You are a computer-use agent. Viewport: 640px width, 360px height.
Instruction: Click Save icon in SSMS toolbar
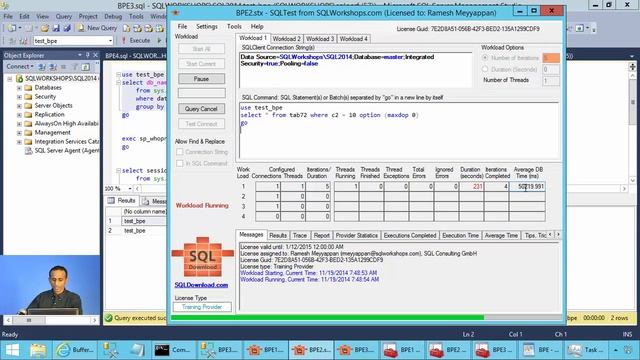pos(56,28)
